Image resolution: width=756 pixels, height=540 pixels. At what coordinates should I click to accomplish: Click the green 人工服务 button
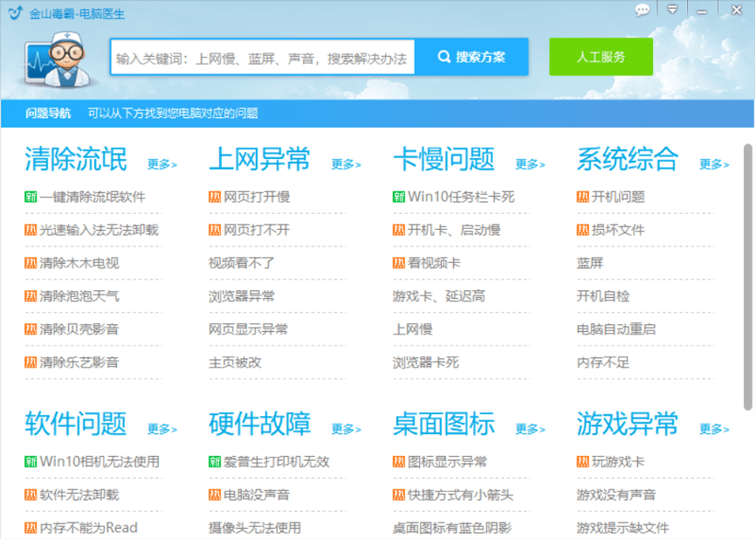click(x=601, y=57)
